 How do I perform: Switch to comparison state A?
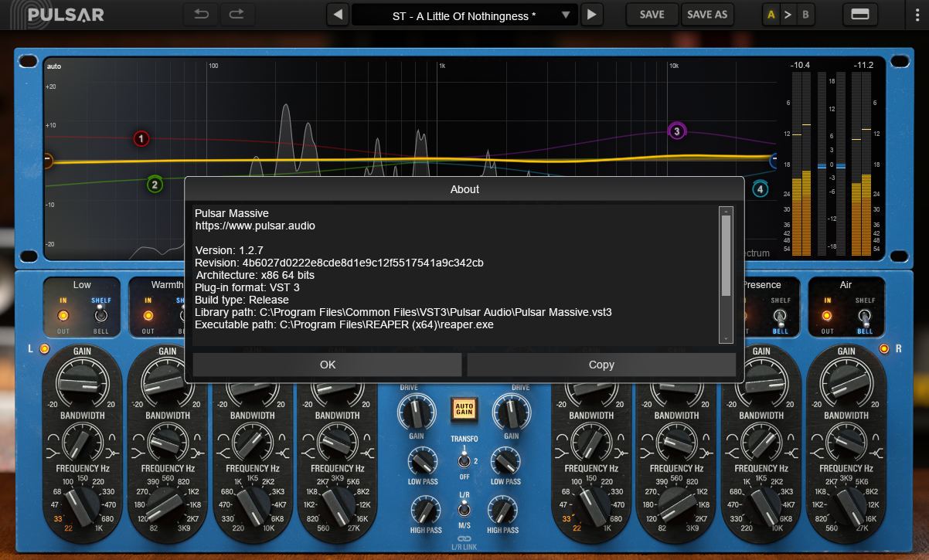point(771,14)
